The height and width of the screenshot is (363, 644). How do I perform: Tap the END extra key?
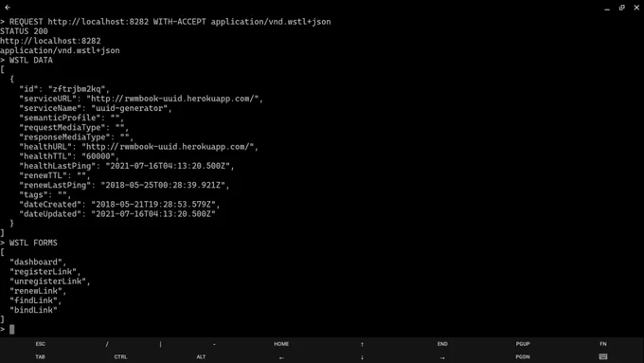tap(442, 344)
